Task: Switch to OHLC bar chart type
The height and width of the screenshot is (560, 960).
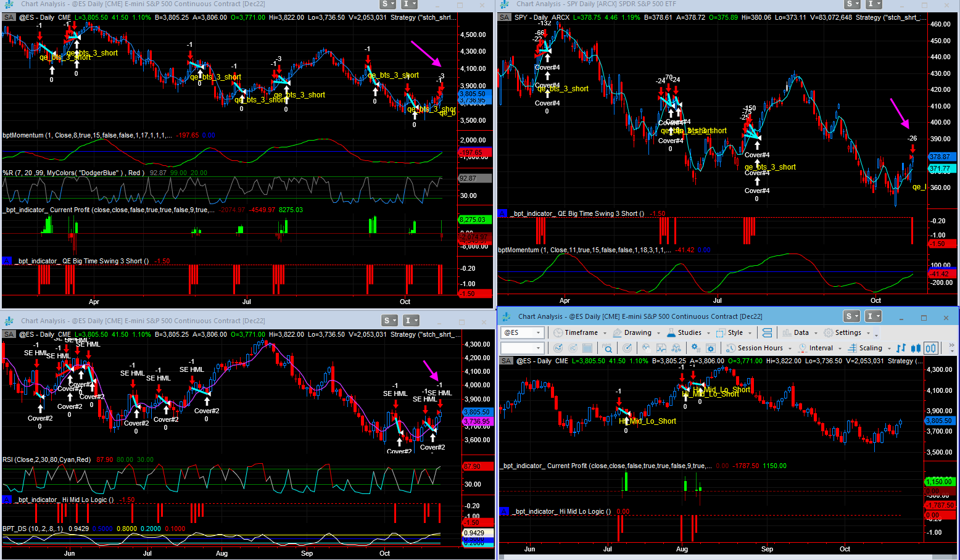Action: coord(901,348)
